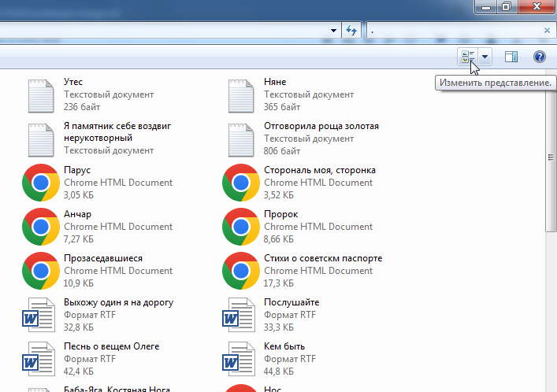Select file name Отговорила роща золотая
This screenshot has height=392, width=557.
point(321,126)
